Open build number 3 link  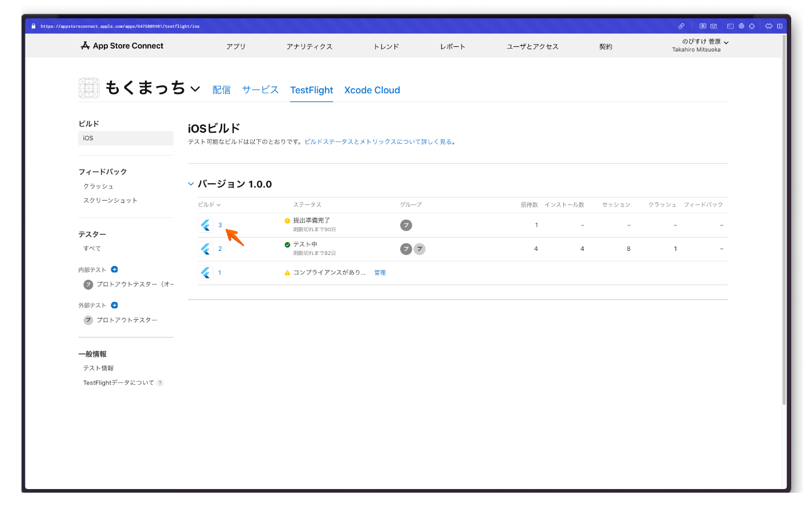pos(220,225)
